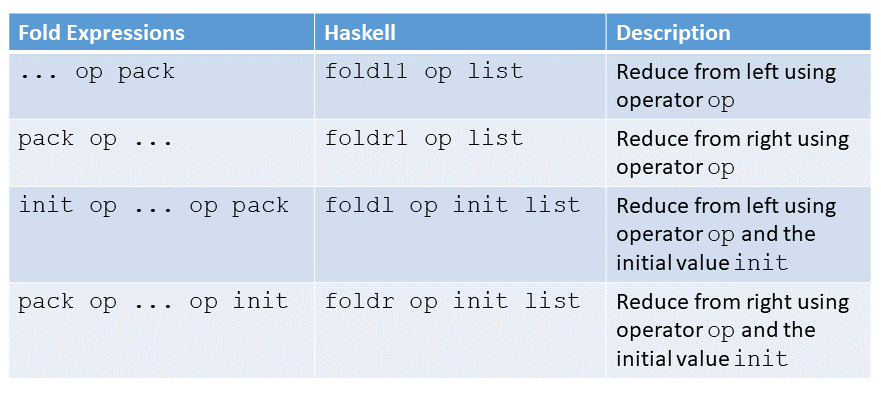Screen dimensions: 881x400
Task: Click 'Reduce from right' description with initial value
Action: click(733, 330)
